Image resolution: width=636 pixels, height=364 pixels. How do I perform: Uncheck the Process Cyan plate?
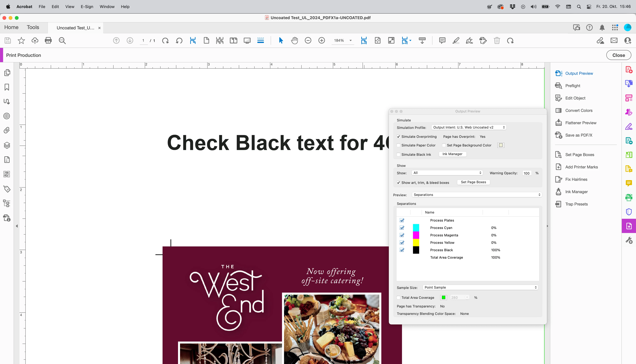coord(402,228)
